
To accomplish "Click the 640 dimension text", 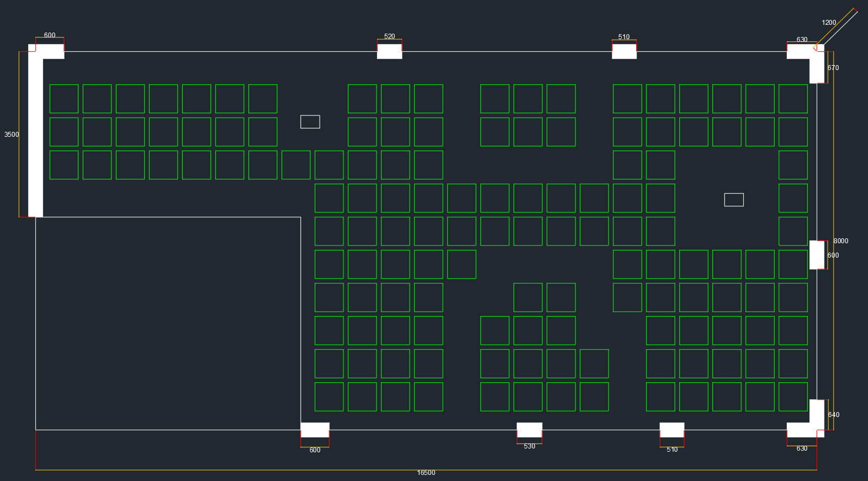I will [833, 415].
